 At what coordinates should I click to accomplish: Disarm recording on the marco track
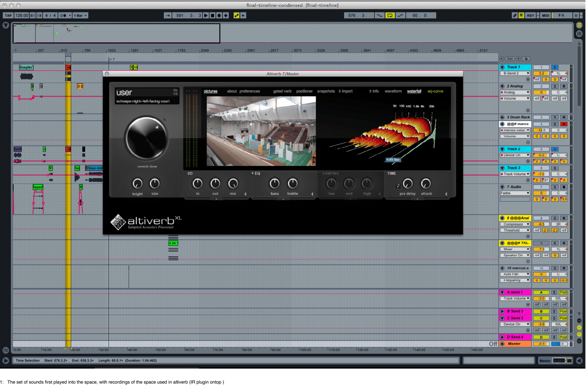[x=563, y=124]
